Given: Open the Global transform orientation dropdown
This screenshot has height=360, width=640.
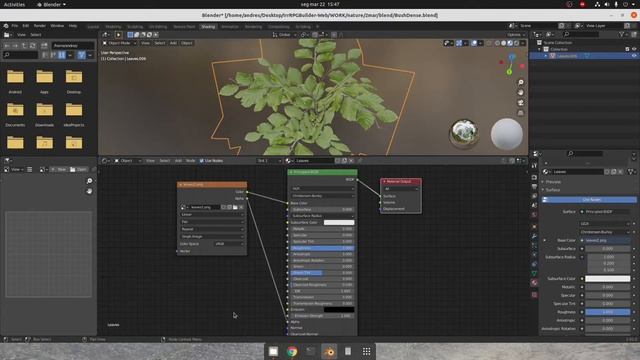Looking at the screenshot, I should click(284, 35).
